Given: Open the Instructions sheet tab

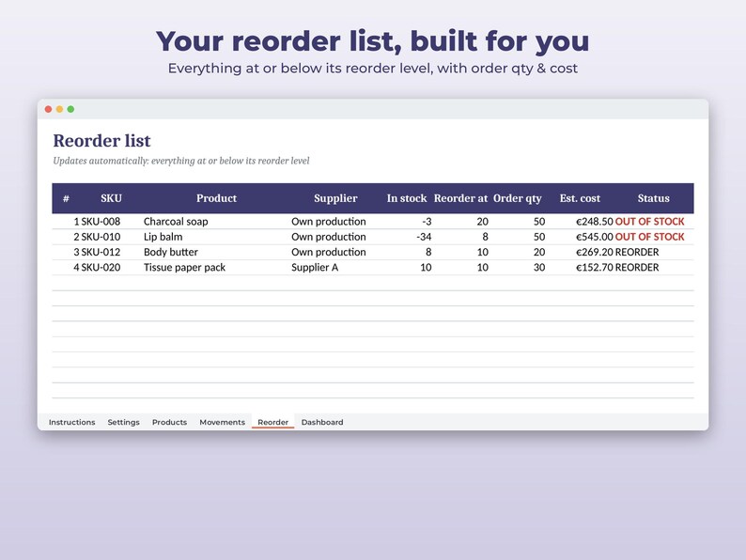Looking at the screenshot, I should click(71, 422).
